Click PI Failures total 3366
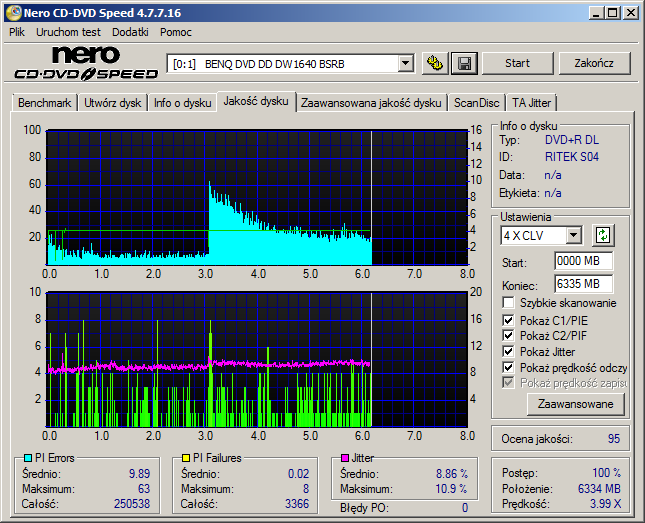The width and height of the screenshot is (645, 523). point(297,504)
